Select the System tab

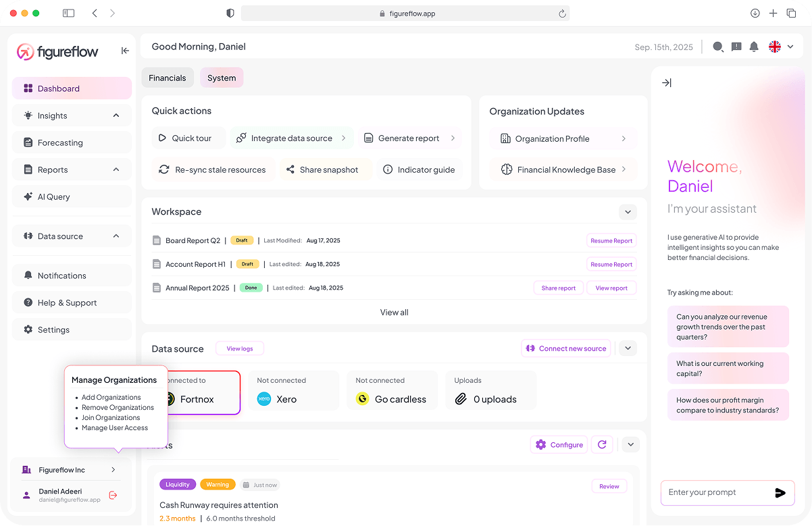click(x=222, y=78)
